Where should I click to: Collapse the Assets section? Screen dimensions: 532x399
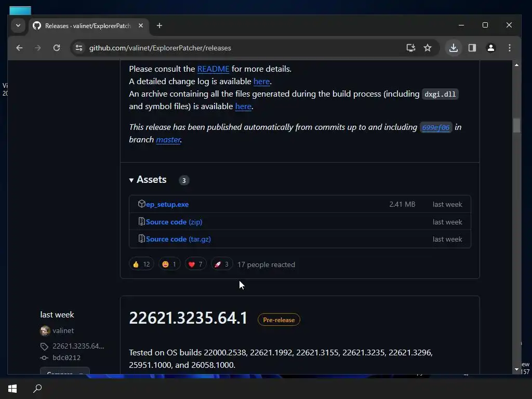click(148, 179)
